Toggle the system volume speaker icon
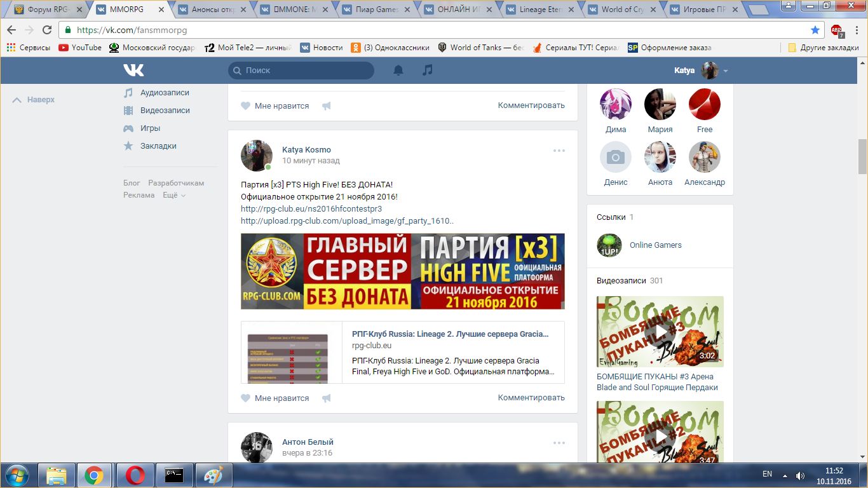Viewport: 868px width, 488px height. (x=801, y=475)
